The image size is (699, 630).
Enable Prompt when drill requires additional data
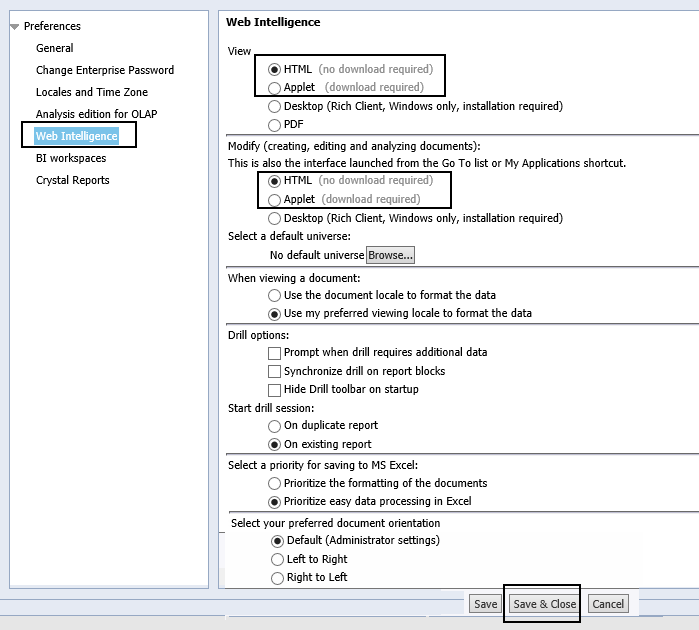tap(274, 353)
